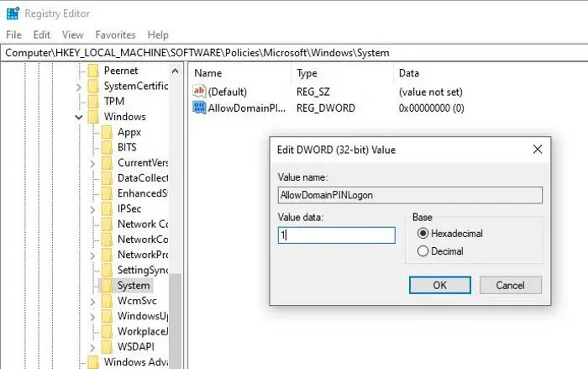Select the System folder icon

[107, 286]
